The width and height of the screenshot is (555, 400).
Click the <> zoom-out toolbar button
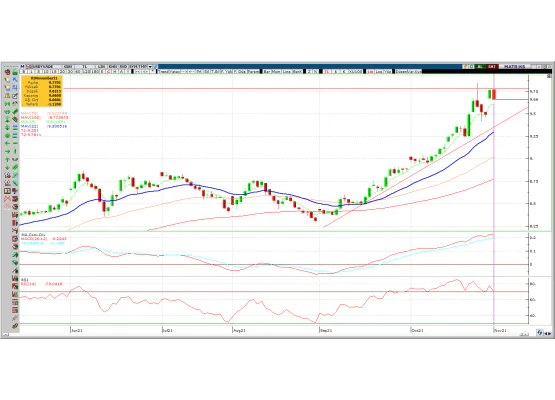145,71
